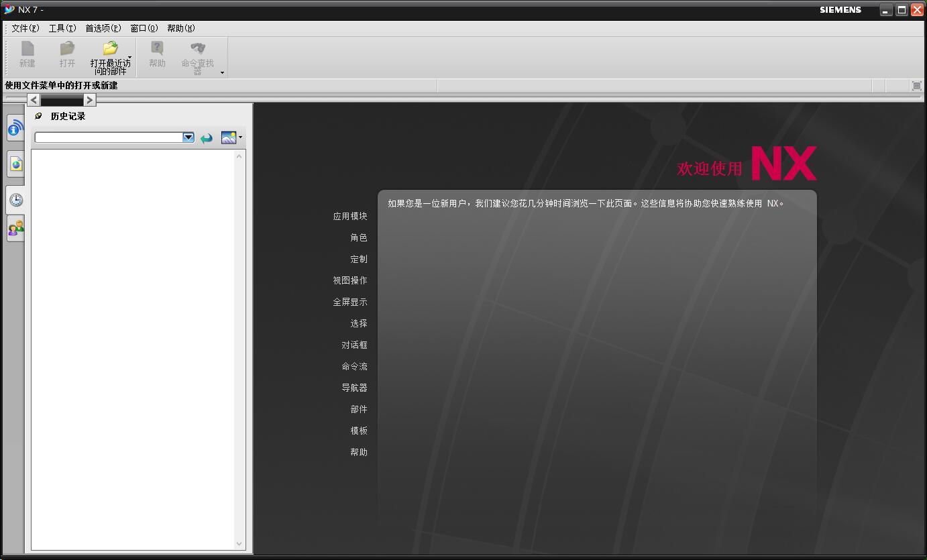
Task: Open the 窗口(O) menu
Action: tap(144, 28)
